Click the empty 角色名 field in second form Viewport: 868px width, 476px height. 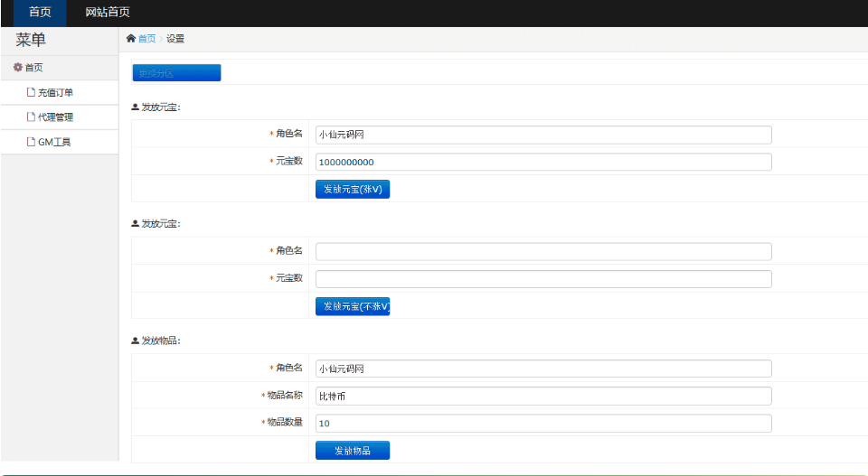point(543,251)
